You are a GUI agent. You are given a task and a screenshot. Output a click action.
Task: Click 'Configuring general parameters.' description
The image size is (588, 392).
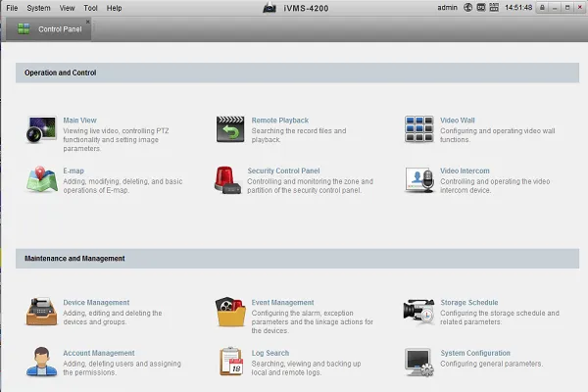492,364
